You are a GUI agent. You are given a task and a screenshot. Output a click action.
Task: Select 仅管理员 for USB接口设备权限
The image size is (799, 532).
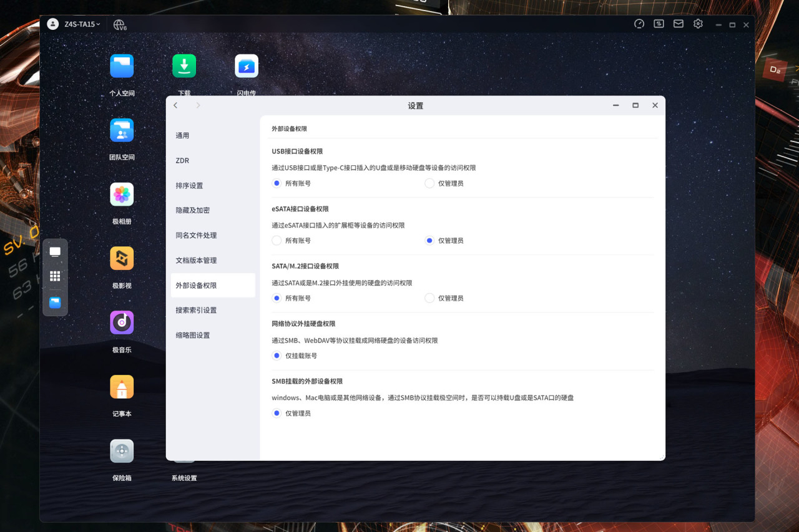coord(429,183)
